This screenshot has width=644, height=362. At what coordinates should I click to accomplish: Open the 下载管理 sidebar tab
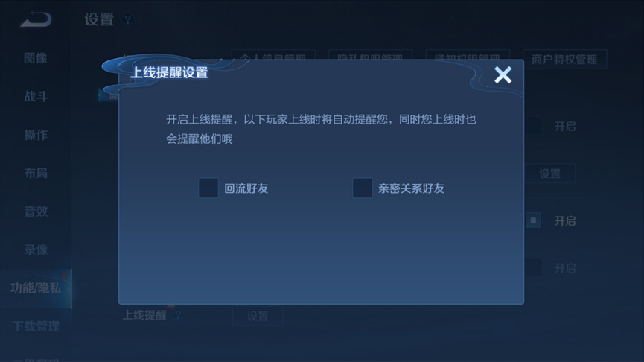36,326
